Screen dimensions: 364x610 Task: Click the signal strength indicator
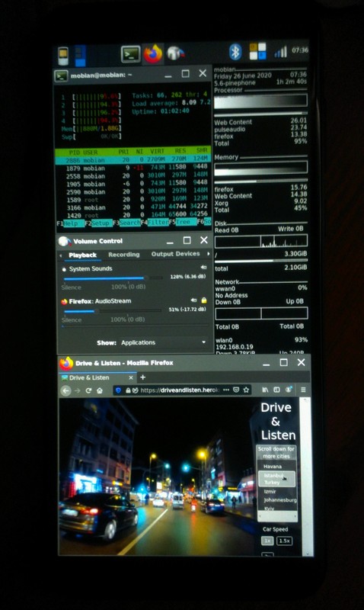[280, 51]
